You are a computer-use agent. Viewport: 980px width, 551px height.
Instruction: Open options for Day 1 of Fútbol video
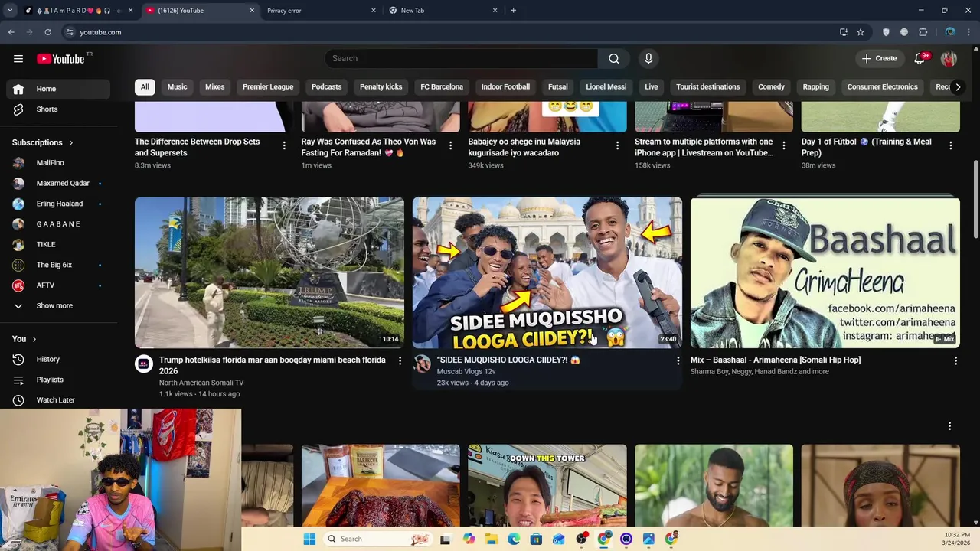pos(950,145)
